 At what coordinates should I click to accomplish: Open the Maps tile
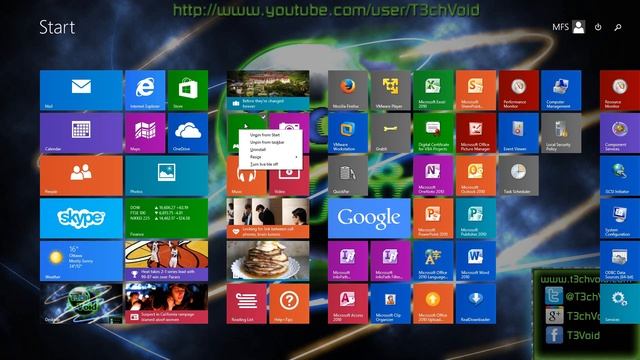[145, 133]
